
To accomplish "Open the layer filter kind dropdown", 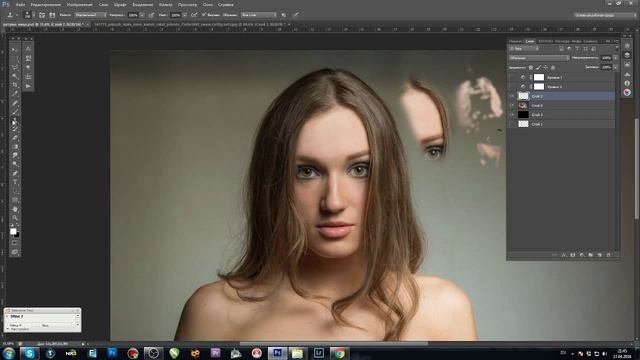I will coord(524,49).
